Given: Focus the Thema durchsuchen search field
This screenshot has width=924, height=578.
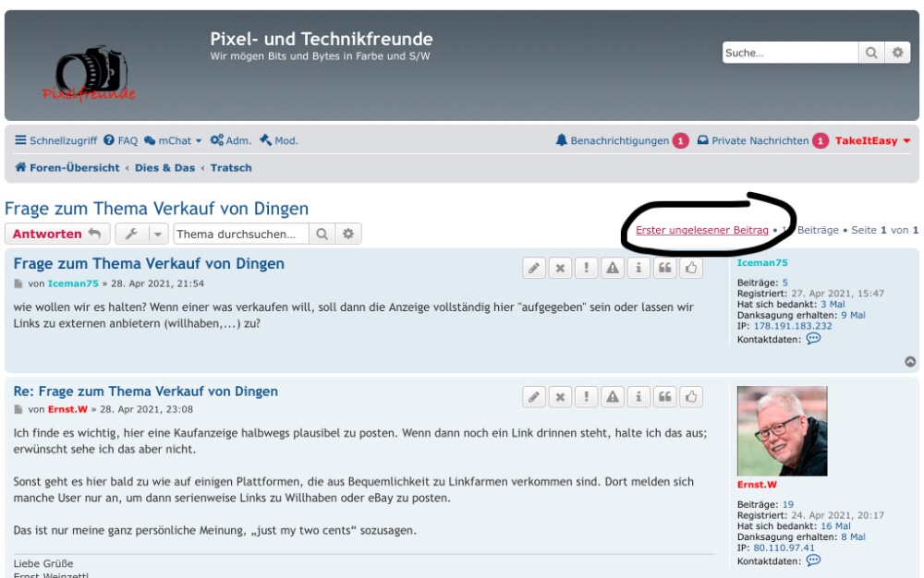Looking at the screenshot, I should 240,235.
